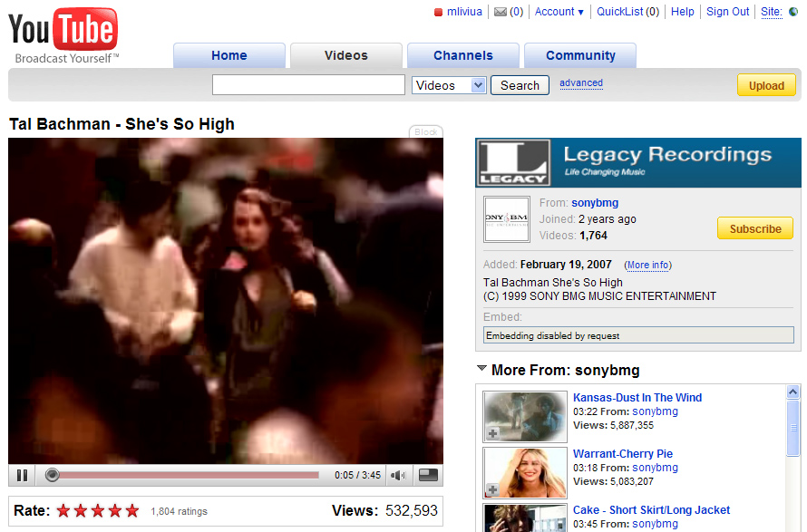Click the Search button
Image resolution: width=807 pixels, height=532 pixels.
[520, 85]
